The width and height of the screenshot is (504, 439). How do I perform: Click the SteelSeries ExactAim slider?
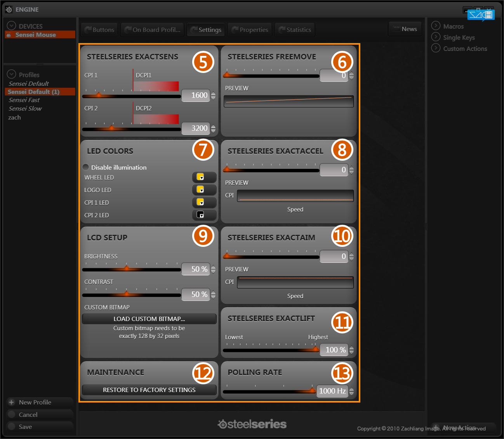pyautogui.click(x=271, y=256)
